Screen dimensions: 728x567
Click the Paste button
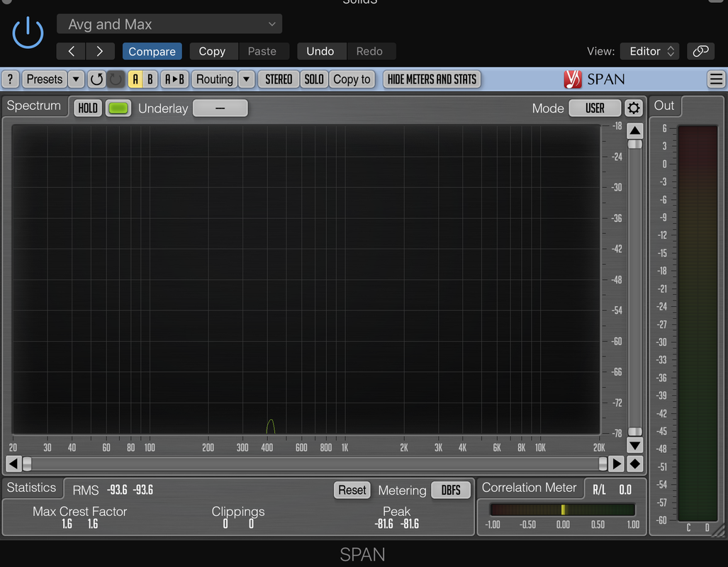click(x=262, y=51)
